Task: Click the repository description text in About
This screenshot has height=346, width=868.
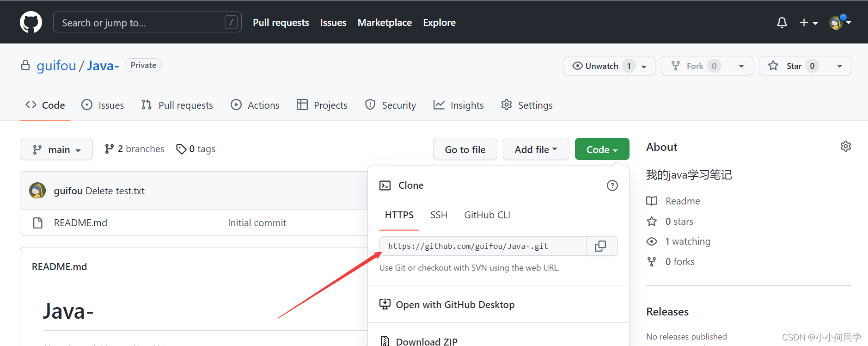Action: pos(689,175)
